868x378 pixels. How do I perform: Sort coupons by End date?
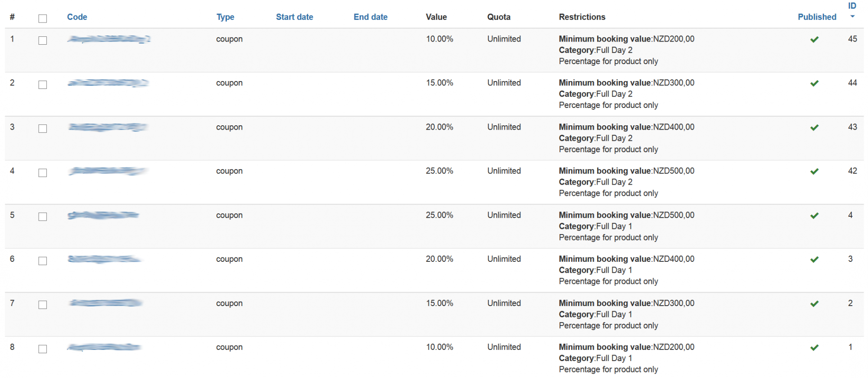(x=370, y=17)
